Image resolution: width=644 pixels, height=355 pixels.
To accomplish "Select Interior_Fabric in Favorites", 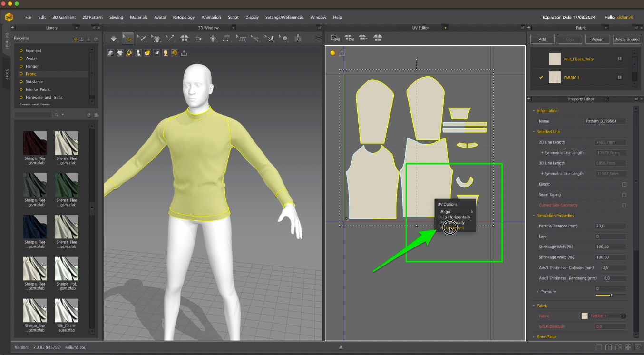I will tap(38, 89).
